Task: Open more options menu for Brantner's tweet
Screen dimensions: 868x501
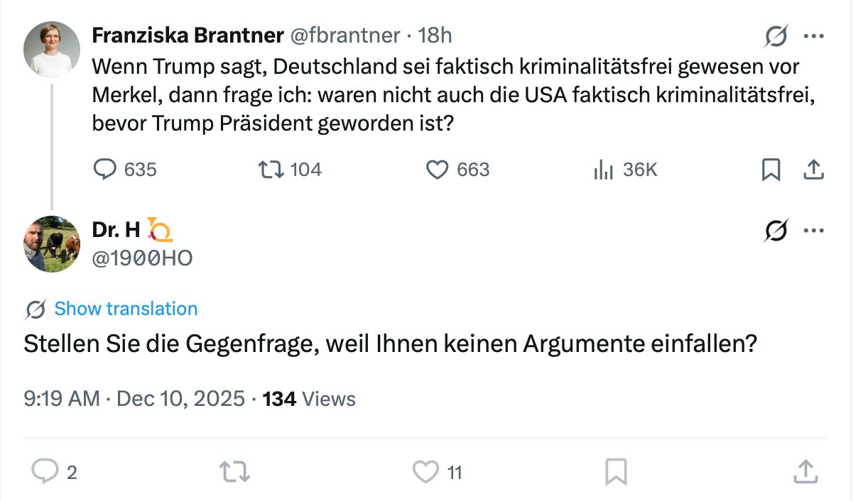Action: [813, 36]
